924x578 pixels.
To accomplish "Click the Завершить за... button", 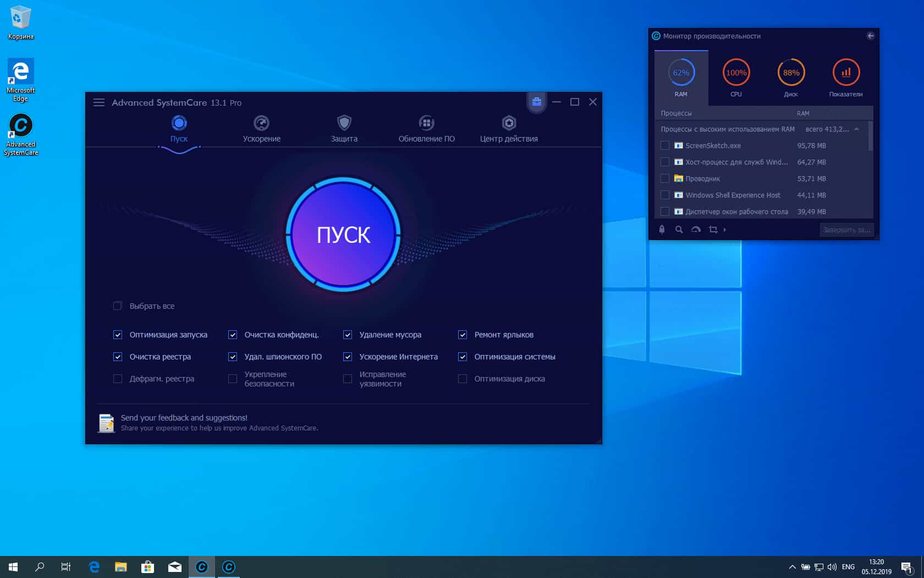I will [846, 230].
